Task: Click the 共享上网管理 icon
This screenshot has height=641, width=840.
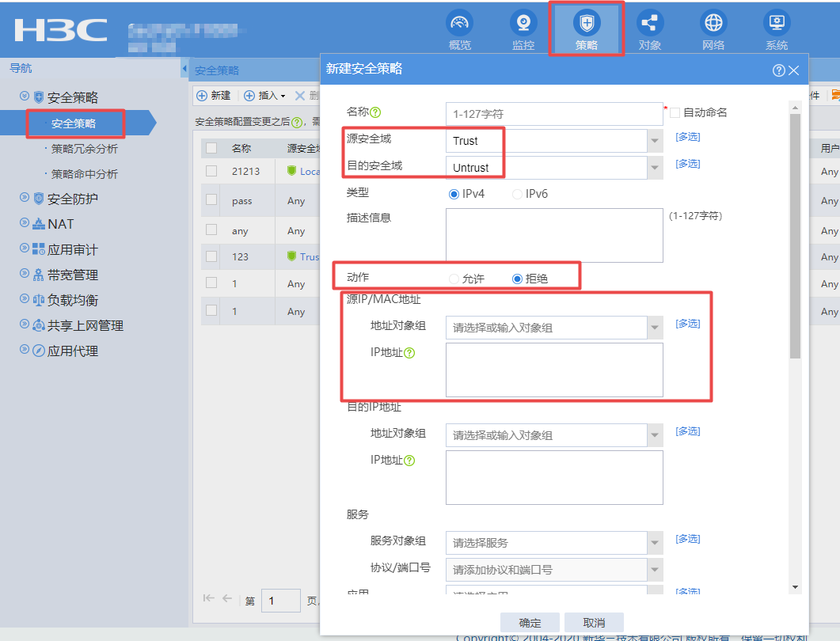Action: [x=39, y=325]
